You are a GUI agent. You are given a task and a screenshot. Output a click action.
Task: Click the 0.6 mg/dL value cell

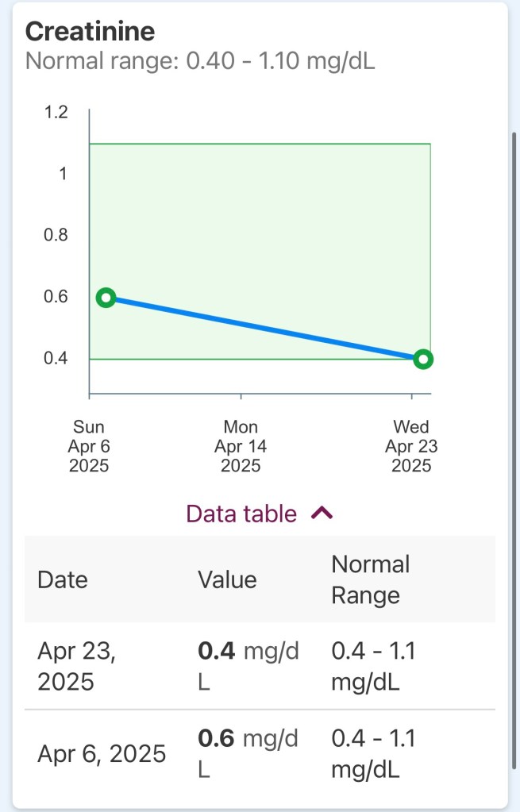(248, 753)
